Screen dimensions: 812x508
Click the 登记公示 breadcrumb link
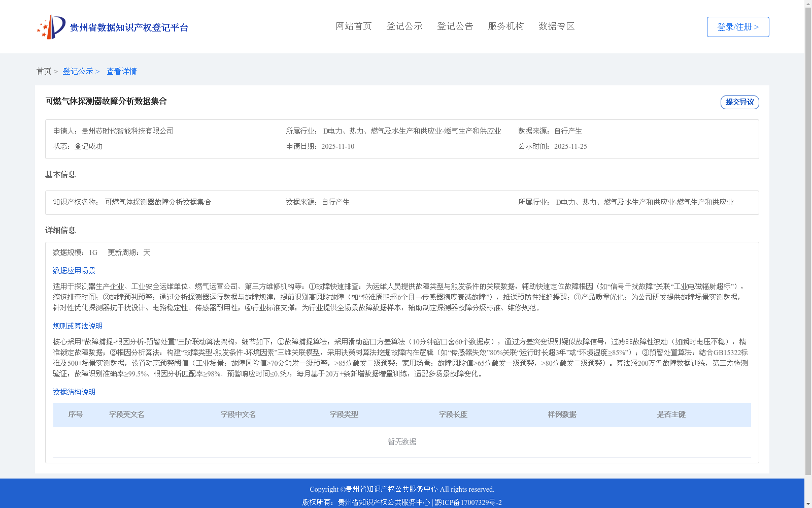coord(78,71)
